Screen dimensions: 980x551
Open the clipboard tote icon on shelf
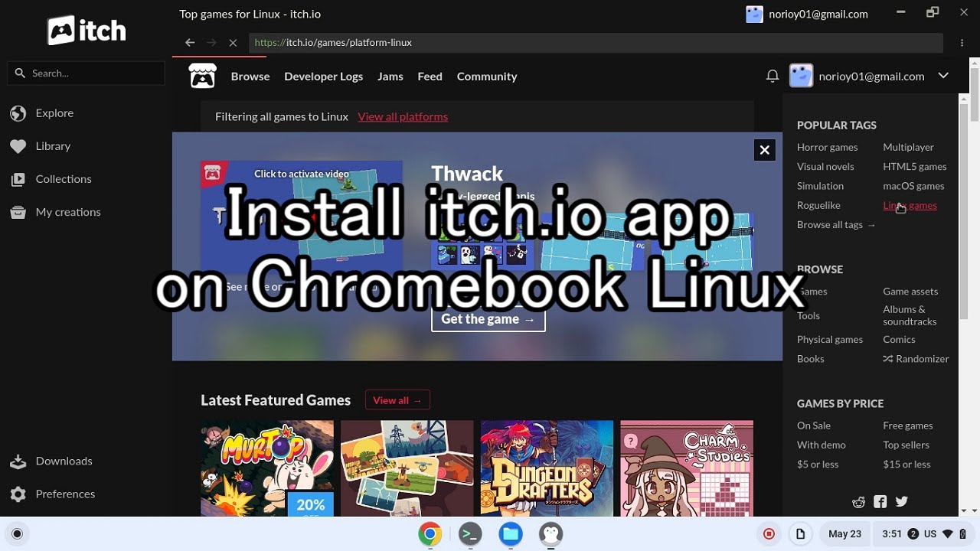point(800,534)
